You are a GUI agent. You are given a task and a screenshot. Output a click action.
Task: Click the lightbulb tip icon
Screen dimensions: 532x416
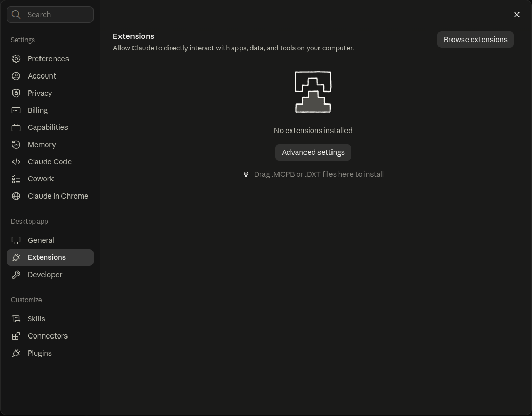pyautogui.click(x=246, y=174)
